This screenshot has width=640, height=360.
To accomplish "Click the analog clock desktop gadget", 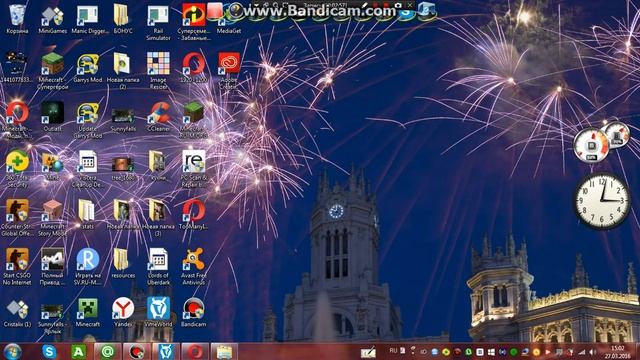I will [602, 200].
